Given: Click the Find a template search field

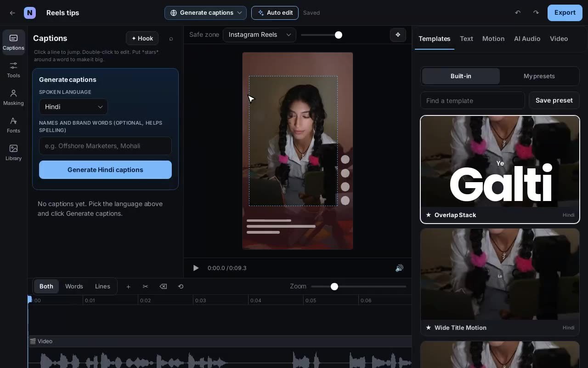Looking at the screenshot, I should point(472,100).
